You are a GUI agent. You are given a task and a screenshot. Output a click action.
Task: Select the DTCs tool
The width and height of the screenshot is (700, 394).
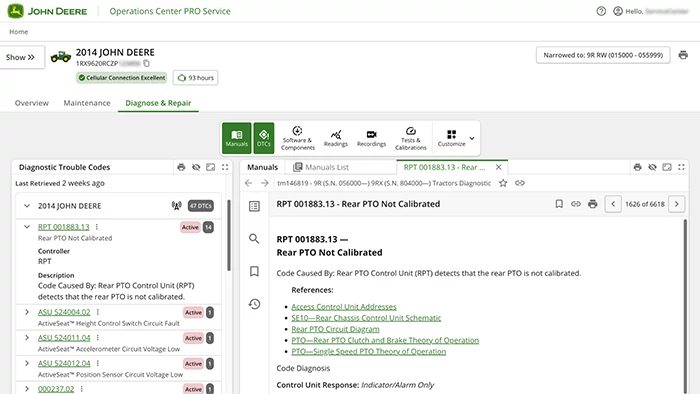tap(264, 138)
